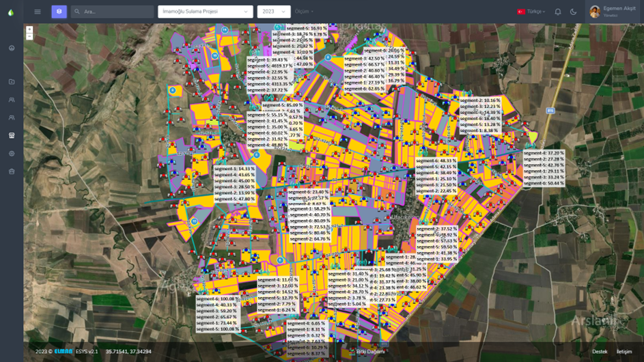
Task: Expand the Ölçüm menu
Action: (304, 12)
